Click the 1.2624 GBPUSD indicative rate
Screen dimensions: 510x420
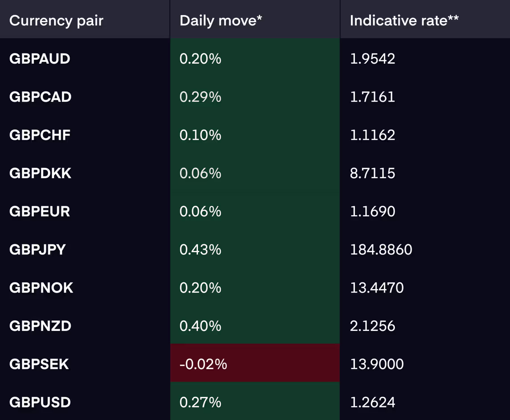pos(372,402)
